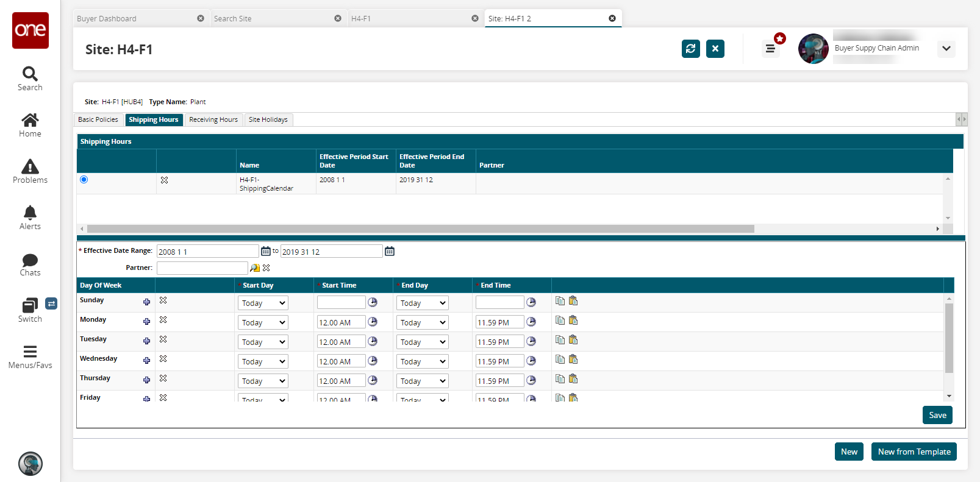This screenshot has width=980, height=482.
Task: Switch to the Receiving Hours tab
Action: tap(213, 120)
